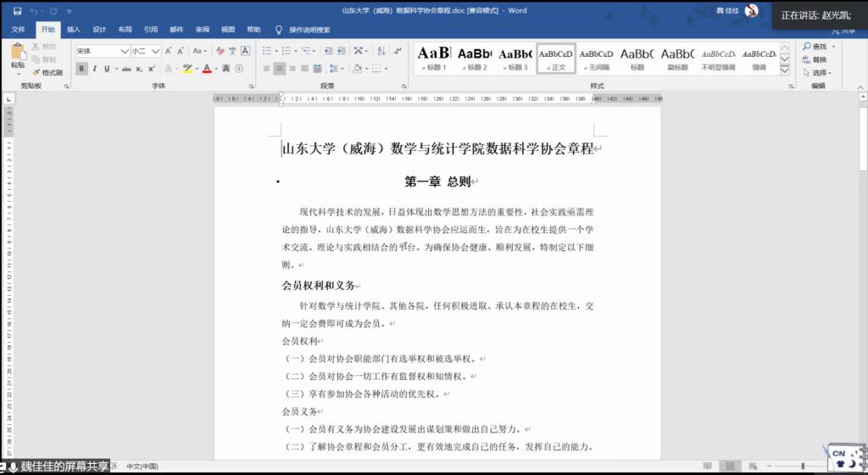The image size is (868, 475).
Task: Click the 查找 (Find) button
Action: coord(815,46)
